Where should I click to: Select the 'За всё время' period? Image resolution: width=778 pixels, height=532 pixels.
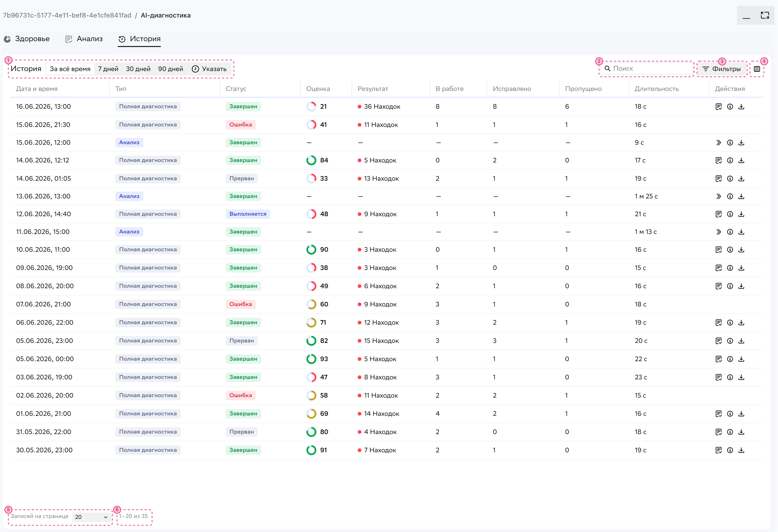(70, 69)
